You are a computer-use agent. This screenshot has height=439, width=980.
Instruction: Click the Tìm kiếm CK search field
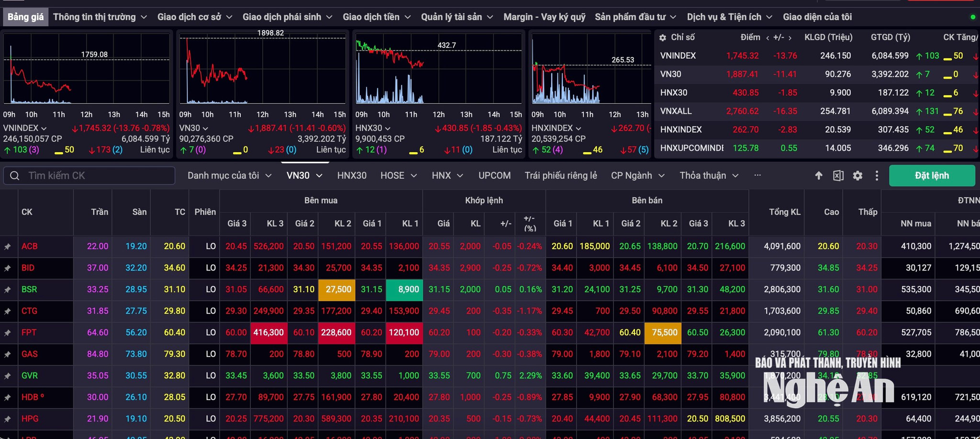[89, 176]
